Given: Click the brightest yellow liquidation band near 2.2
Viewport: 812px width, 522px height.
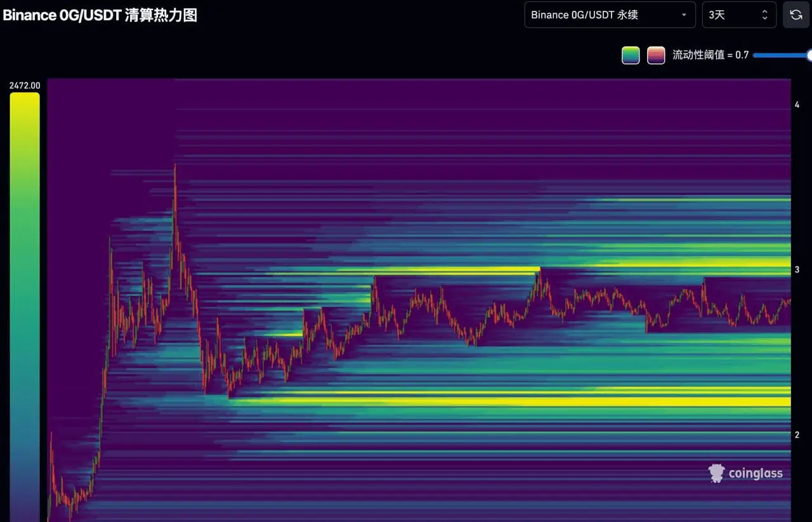Looking at the screenshot, I should pyautogui.click(x=511, y=401).
